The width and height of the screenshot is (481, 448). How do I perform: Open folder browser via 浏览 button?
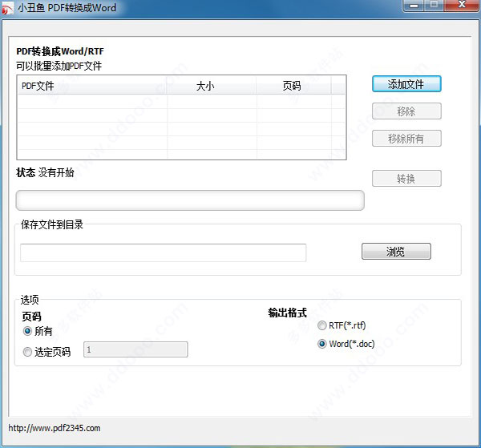coord(396,252)
